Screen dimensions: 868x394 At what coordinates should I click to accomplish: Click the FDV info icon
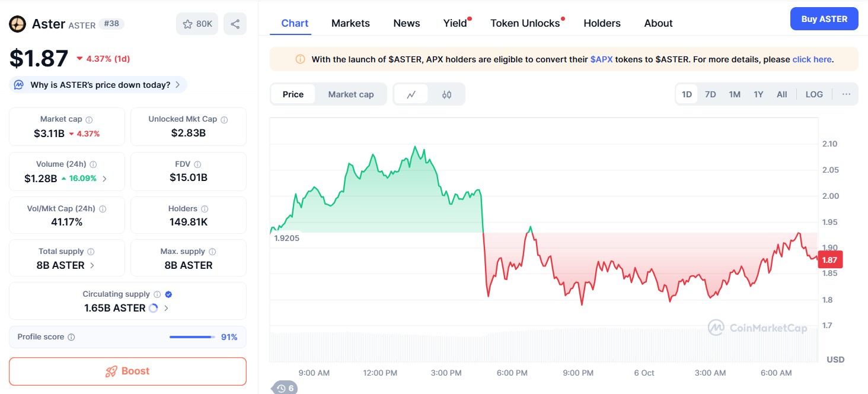pyautogui.click(x=197, y=164)
